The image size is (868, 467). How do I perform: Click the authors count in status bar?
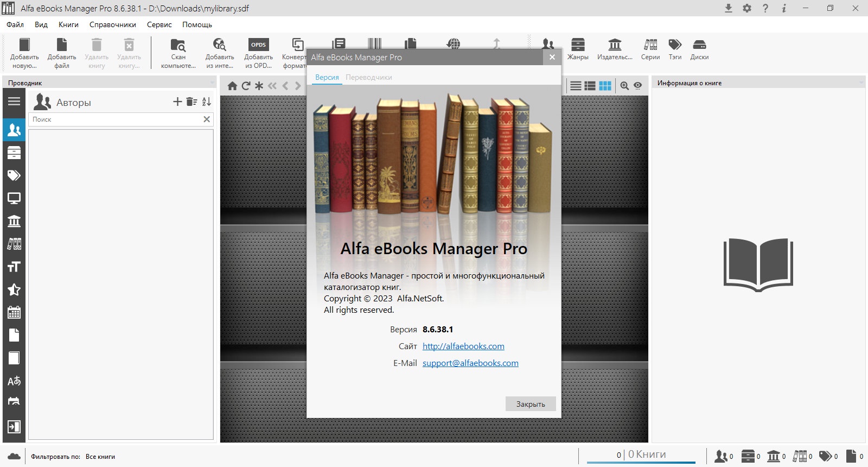pos(724,456)
